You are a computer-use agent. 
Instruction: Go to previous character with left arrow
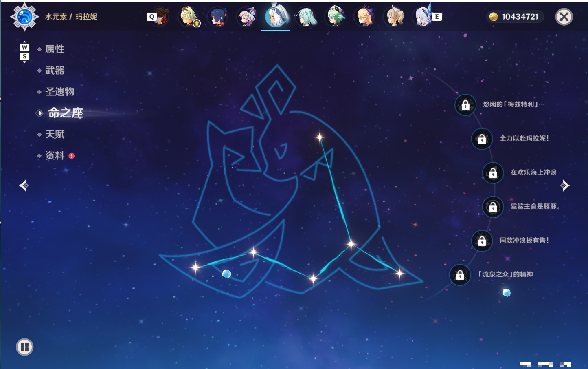click(x=24, y=186)
